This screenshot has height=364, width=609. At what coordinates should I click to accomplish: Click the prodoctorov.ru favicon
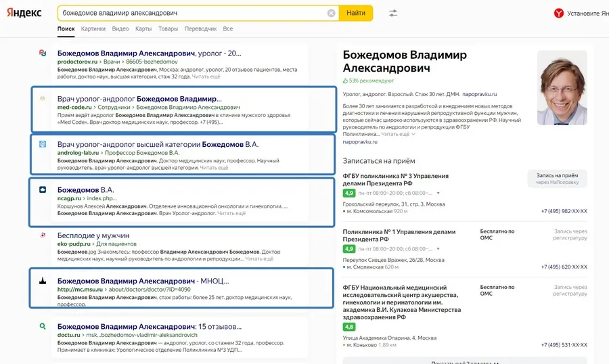click(43, 53)
